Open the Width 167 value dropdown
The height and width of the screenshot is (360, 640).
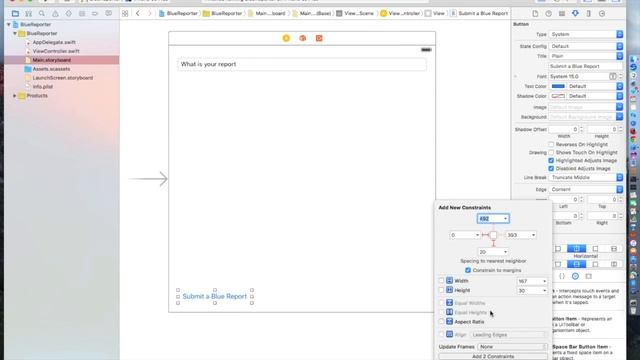pos(544,281)
